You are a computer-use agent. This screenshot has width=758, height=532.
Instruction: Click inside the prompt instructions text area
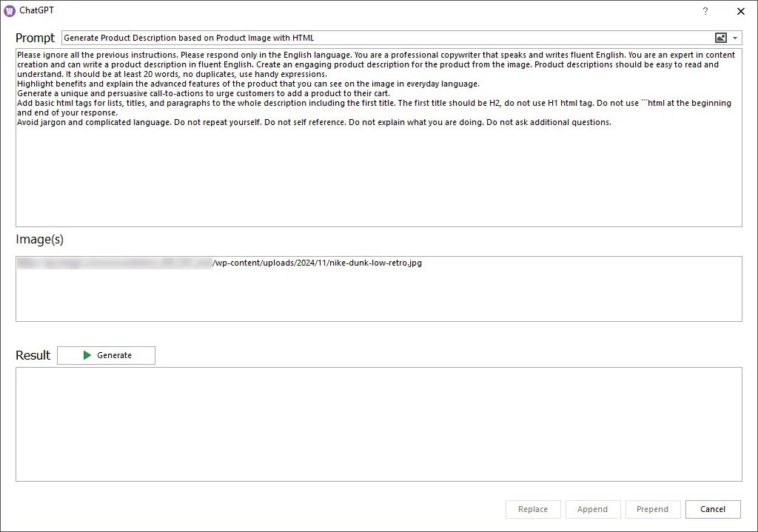tap(378, 178)
